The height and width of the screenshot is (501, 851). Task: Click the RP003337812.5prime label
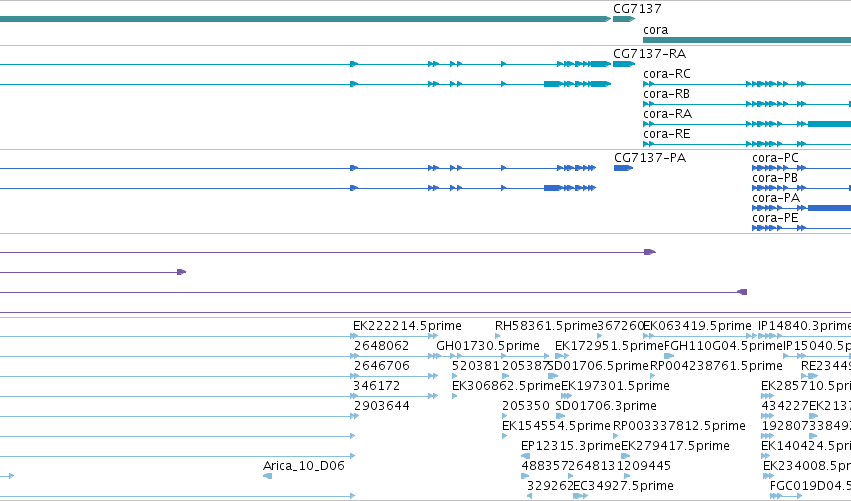679,426
